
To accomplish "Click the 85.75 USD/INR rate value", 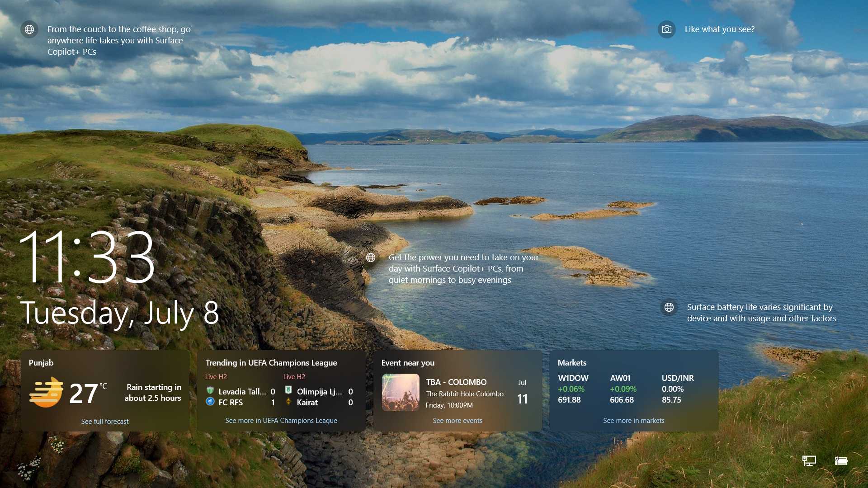I will click(x=671, y=400).
